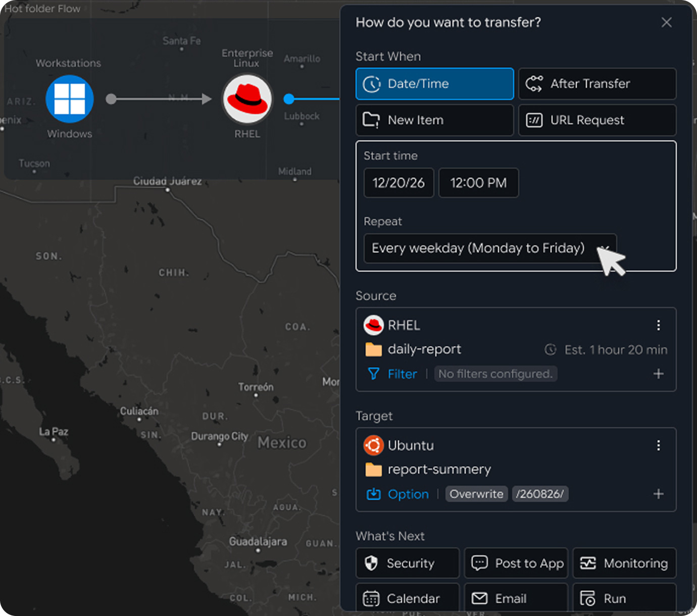Click the RHEL red hat node icon

[x=247, y=99]
